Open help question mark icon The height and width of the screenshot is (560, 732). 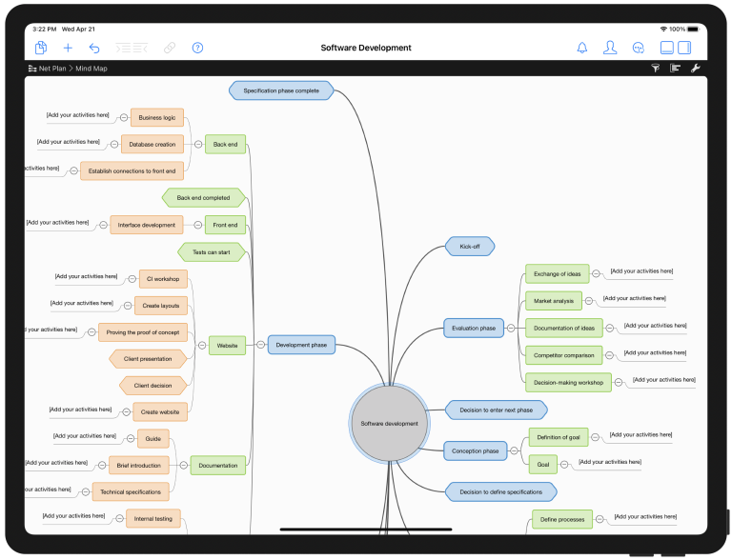197,48
